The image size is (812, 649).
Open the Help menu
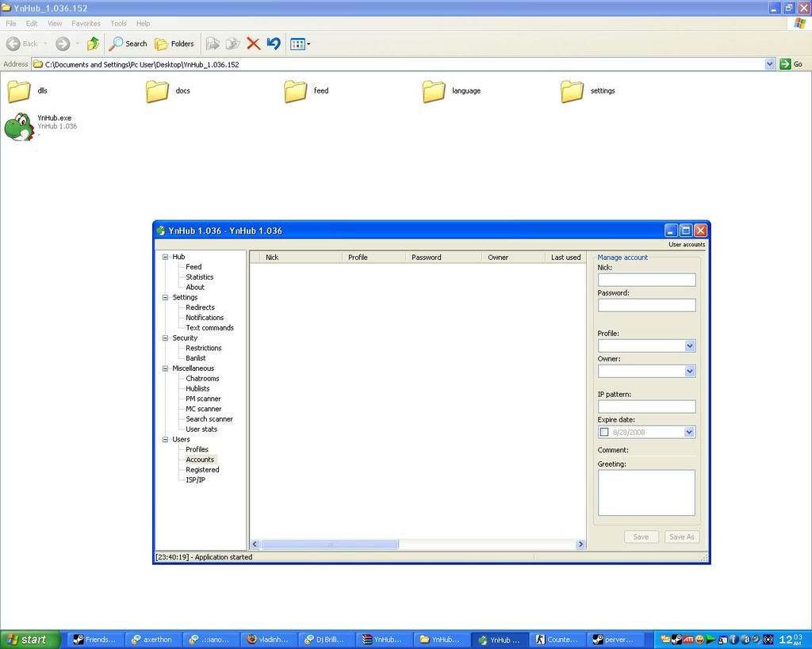[143, 23]
